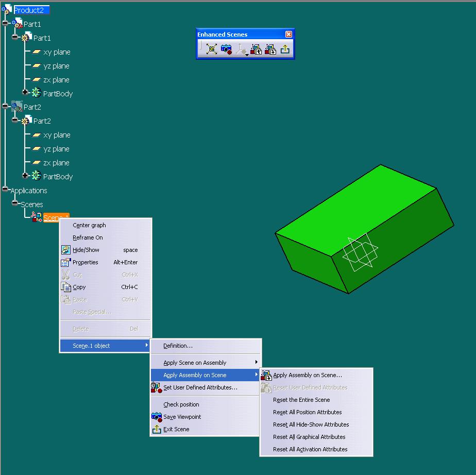Open Properties from the context menu
476x475 pixels.
tap(105, 262)
